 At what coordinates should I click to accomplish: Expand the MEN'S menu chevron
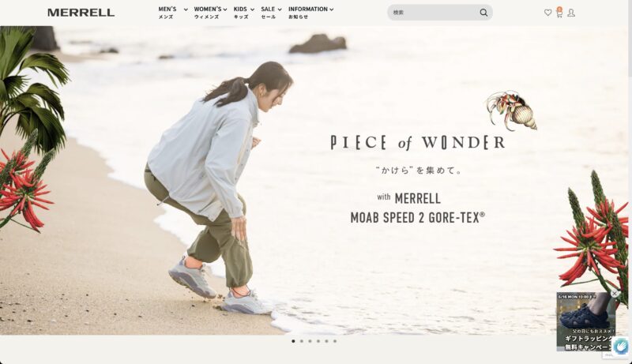click(x=186, y=9)
